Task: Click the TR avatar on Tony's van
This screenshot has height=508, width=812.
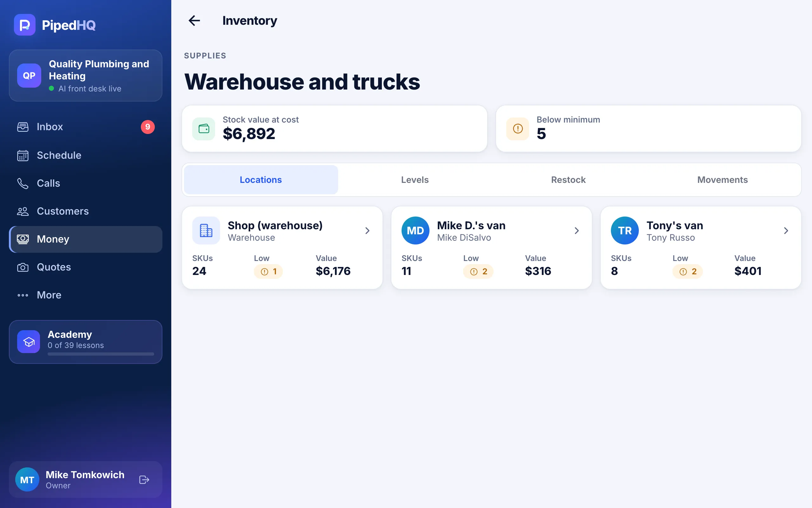Action: pos(625,231)
